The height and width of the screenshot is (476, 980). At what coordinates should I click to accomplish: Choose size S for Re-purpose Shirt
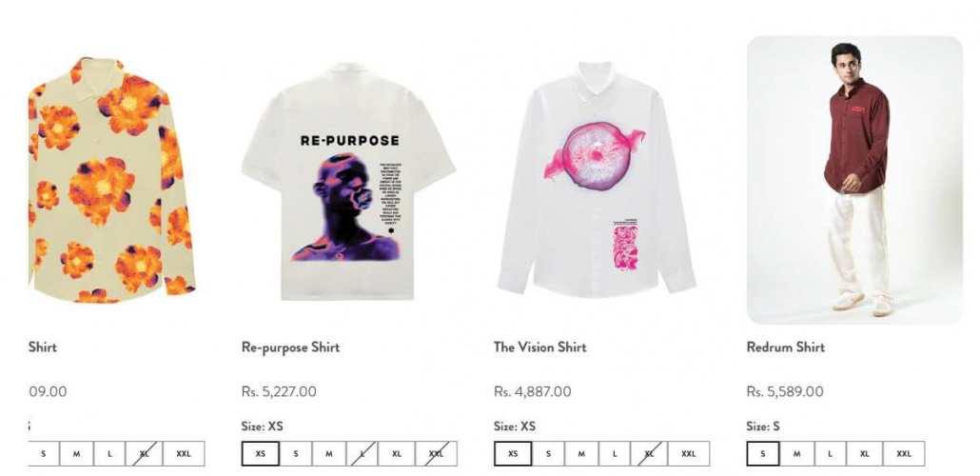coord(296,453)
